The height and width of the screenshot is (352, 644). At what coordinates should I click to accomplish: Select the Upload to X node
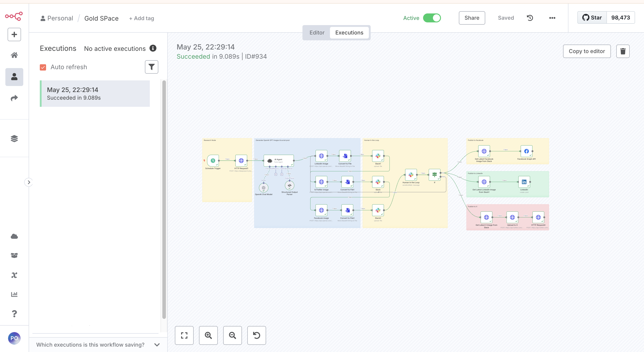512,217
